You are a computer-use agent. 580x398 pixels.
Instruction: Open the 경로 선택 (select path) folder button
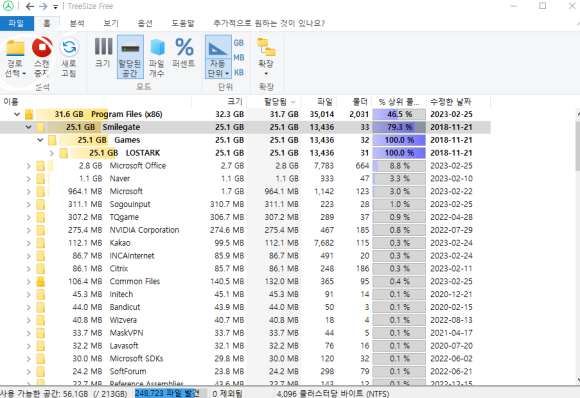15,58
